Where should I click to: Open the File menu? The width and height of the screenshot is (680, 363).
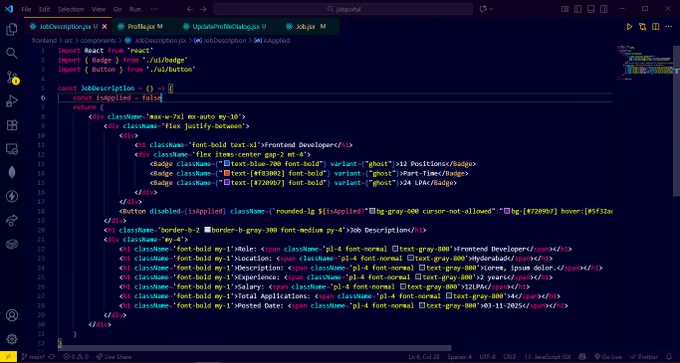26,9
